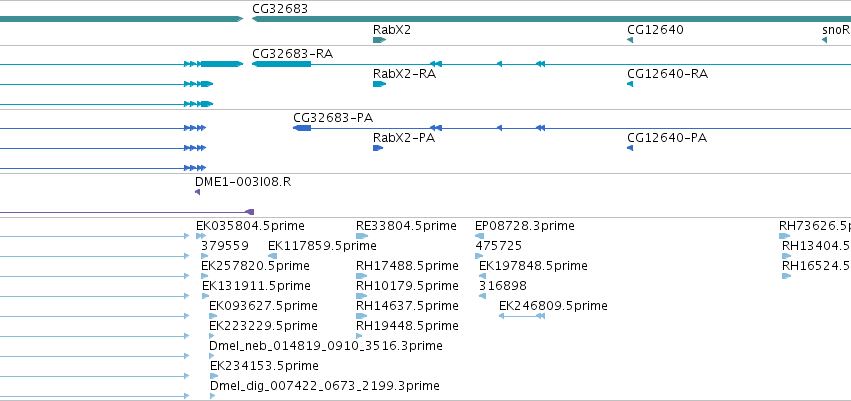
Task: Click the EP08728.3prime EST label
Action: [x=525, y=226]
